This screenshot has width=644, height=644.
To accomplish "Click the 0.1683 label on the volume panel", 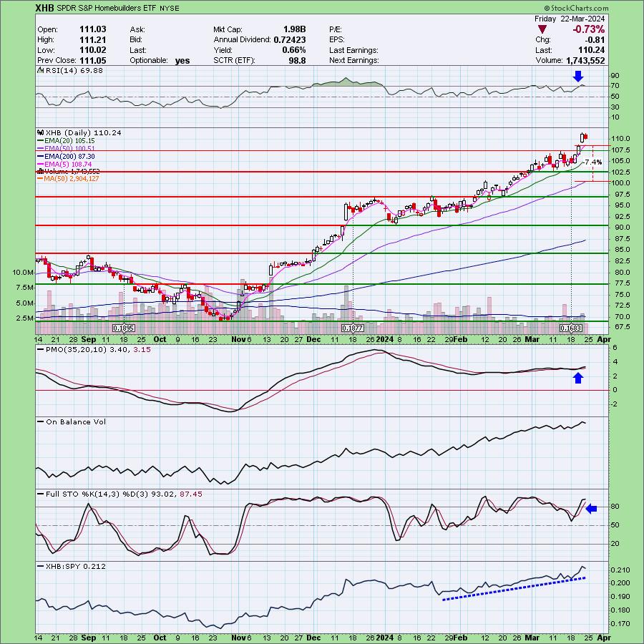I will coord(571,328).
